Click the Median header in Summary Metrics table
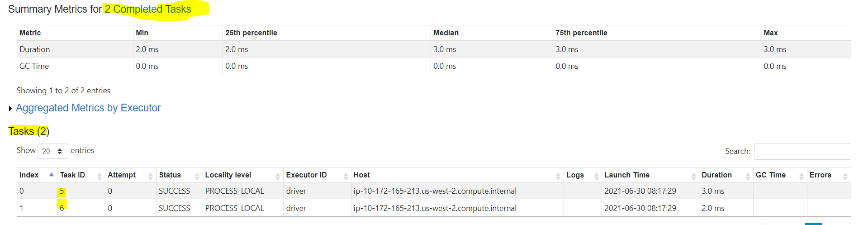 (446, 33)
